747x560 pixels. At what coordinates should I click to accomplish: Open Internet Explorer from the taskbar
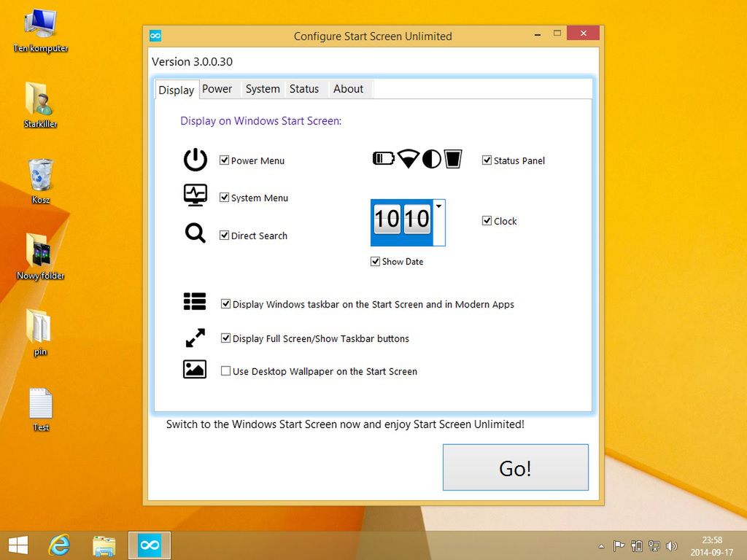point(60,545)
